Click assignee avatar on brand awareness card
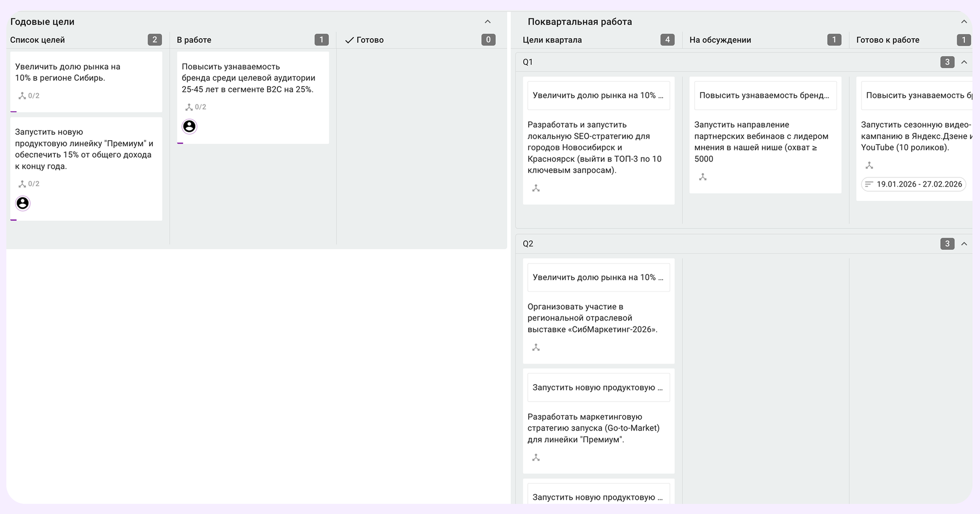Screen dimensions: 980x514 point(189,126)
